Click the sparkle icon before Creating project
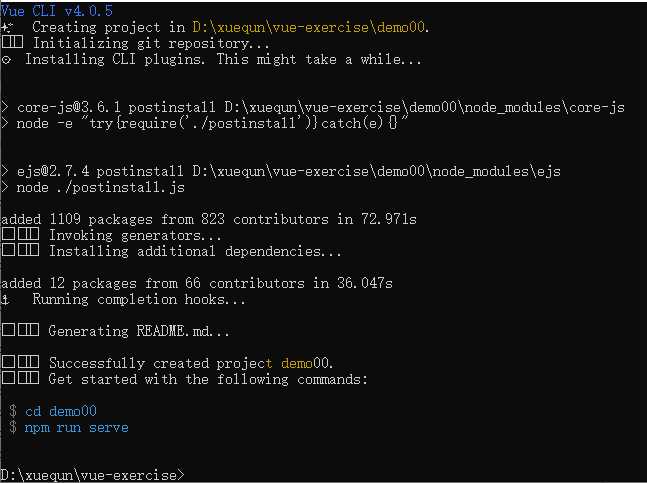The image size is (647, 483). click(x=7, y=27)
